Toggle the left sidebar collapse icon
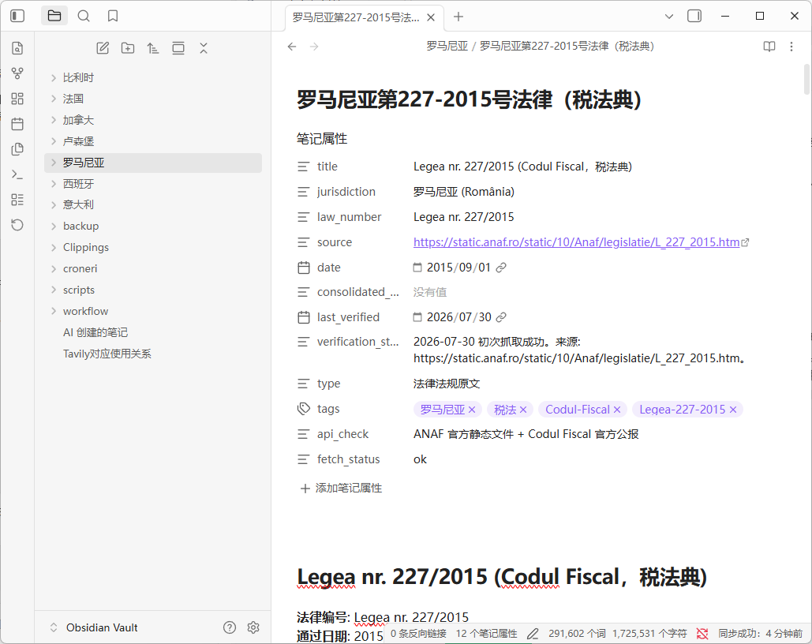Image resolution: width=812 pixels, height=644 pixels. [x=17, y=16]
